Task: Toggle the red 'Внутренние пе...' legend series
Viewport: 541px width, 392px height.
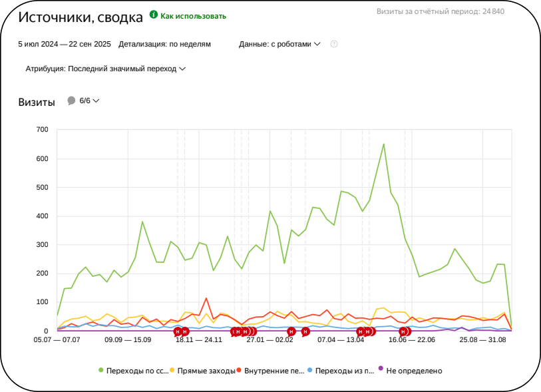Action: coord(270,371)
